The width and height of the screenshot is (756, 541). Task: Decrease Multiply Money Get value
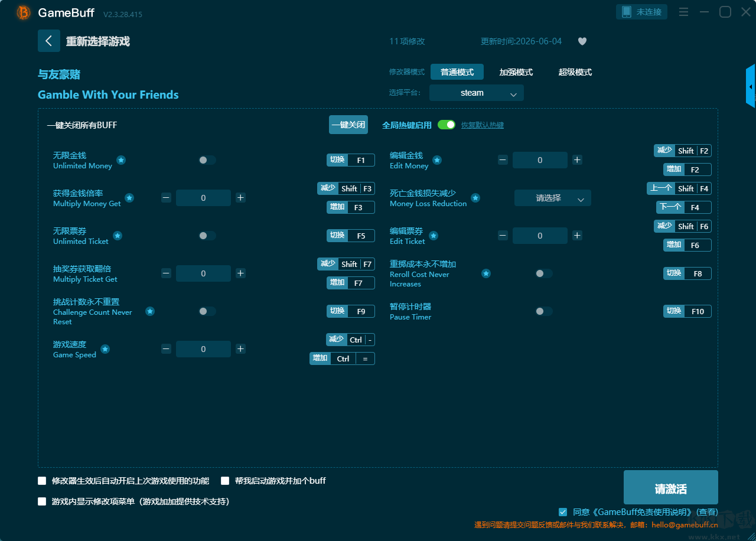[x=166, y=198]
